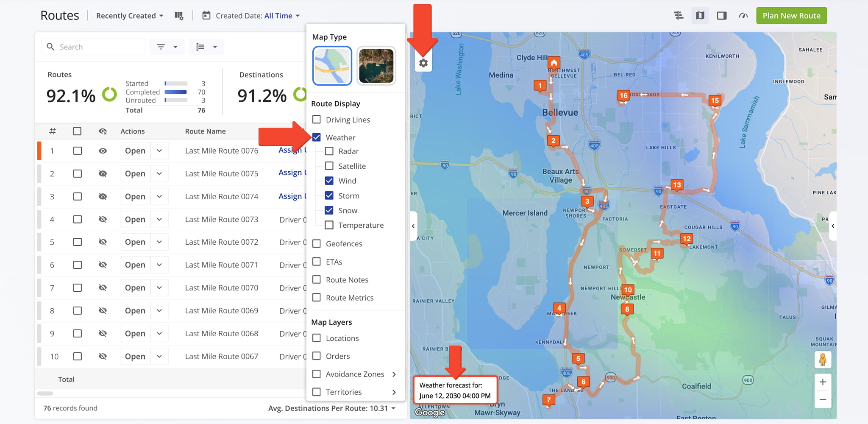Check the box for Last Mile Route 0074
The height and width of the screenshot is (424, 868).
(x=77, y=197)
